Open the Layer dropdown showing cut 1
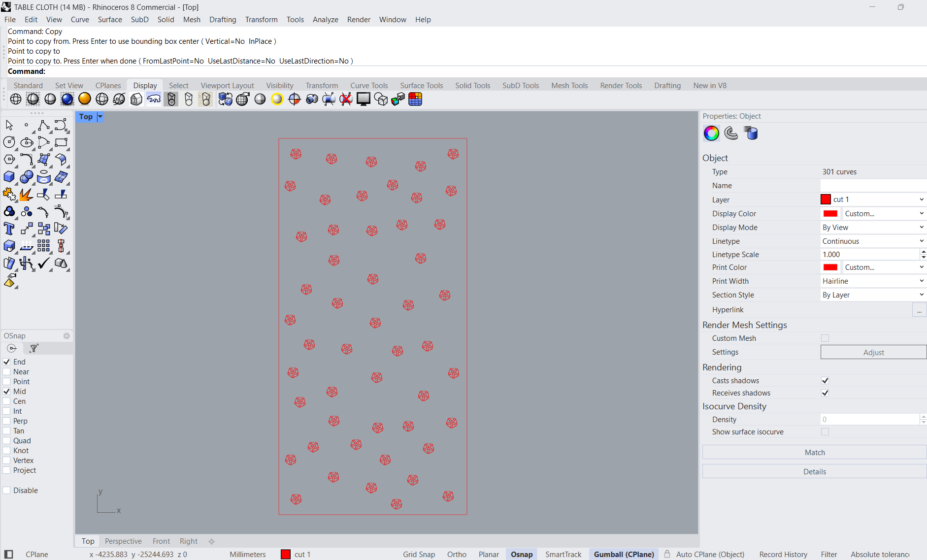927x560 pixels. (873, 199)
